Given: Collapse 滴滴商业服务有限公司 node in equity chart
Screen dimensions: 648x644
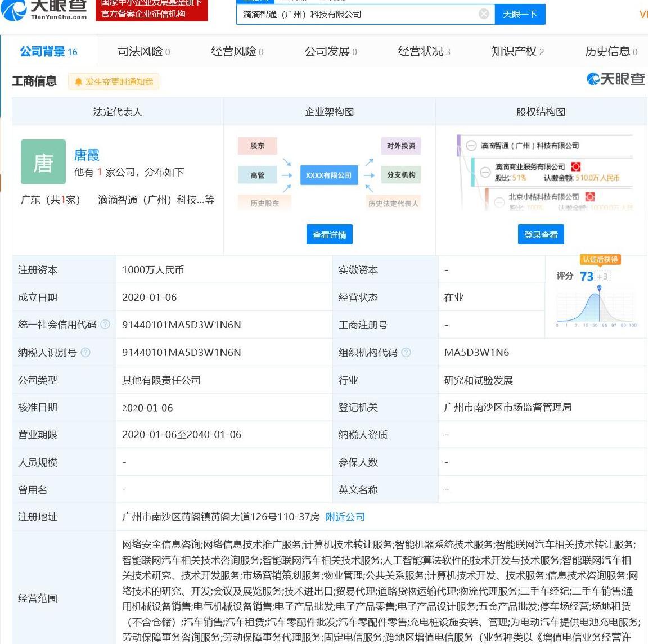Looking at the screenshot, I should click(485, 172).
